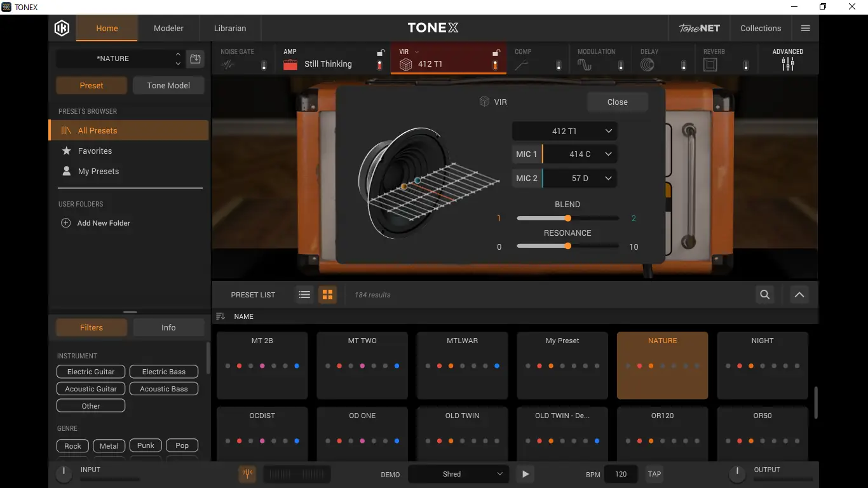Toggle the Acoustic Bass instrument filter

click(x=164, y=389)
